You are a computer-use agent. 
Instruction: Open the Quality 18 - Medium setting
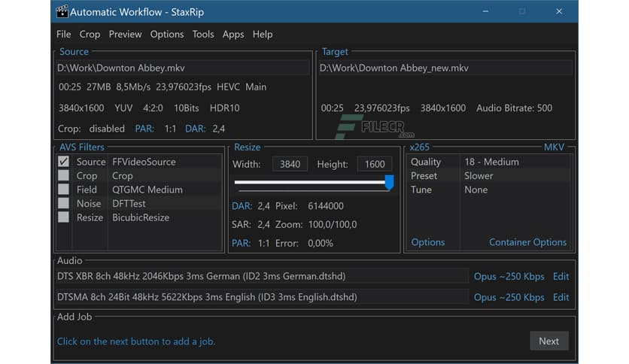(491, 162)
